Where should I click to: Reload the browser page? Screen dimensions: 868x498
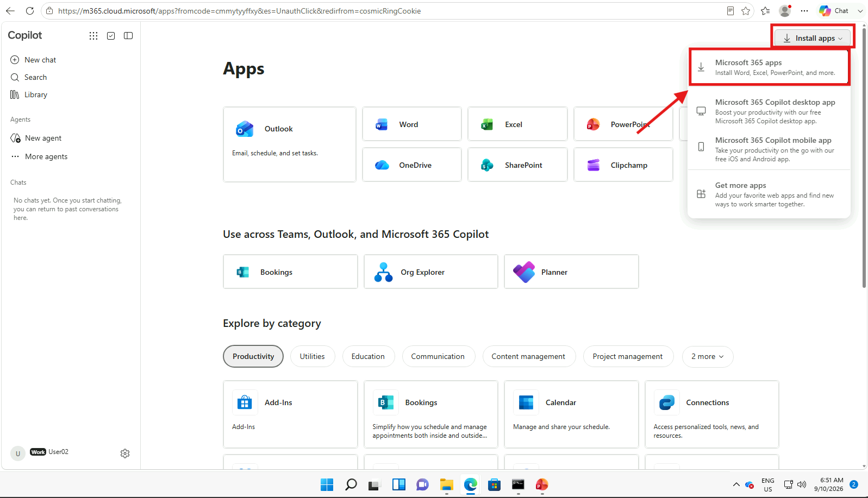(x=30, y=11)
